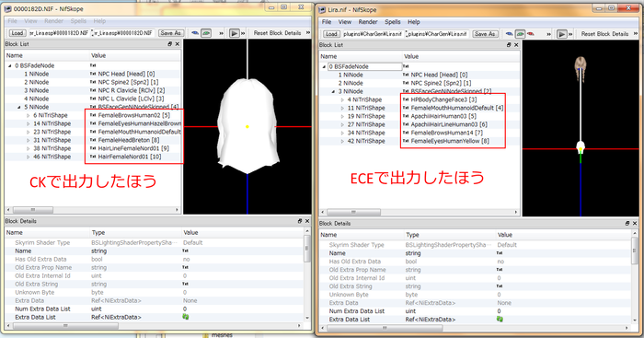This screenshot has width=644, height=338.
Task: Expand the 14 NiTriShape node
Action: 29,123
